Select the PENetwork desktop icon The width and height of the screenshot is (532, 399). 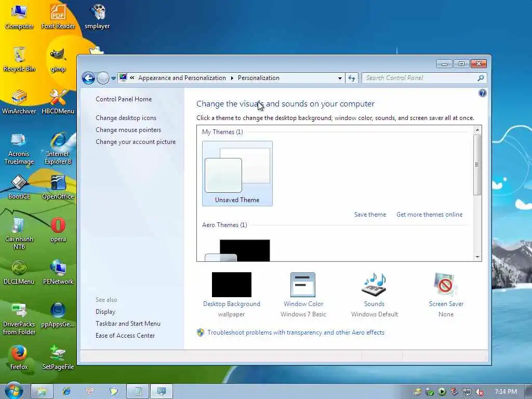point(58,272)
